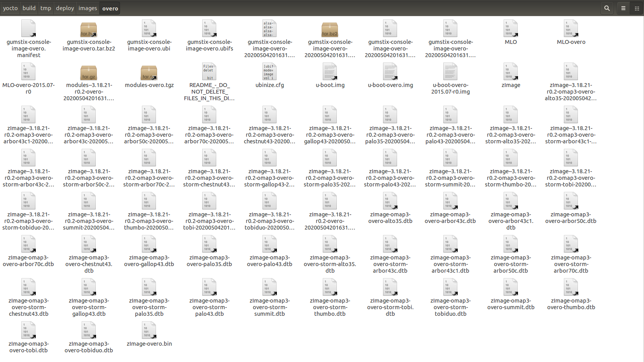Click the zImage filename ending 'overo-gallop43-2020050...'
This screenshot has height=362, width=644.
coord(330,135)
